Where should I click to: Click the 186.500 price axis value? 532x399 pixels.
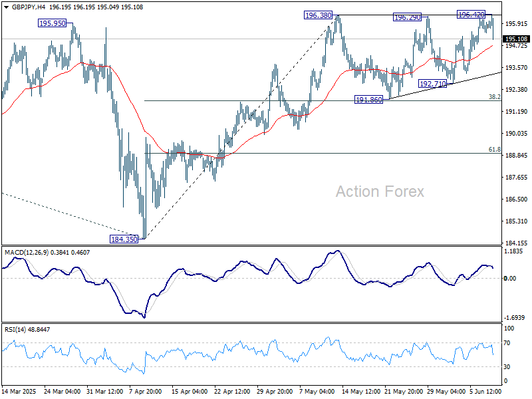click(517, 199)
